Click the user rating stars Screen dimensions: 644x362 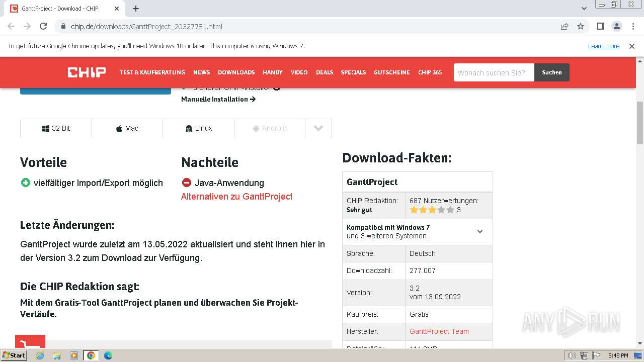point(432,210)
